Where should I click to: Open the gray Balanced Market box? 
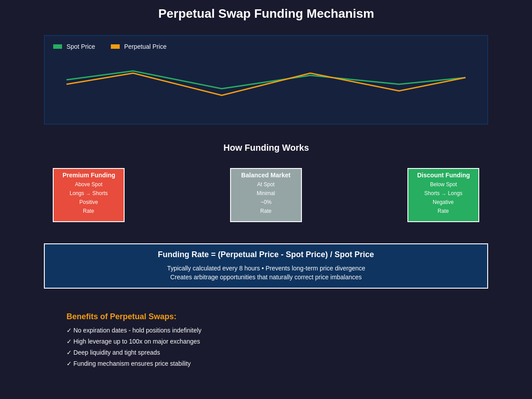point(266,195)
